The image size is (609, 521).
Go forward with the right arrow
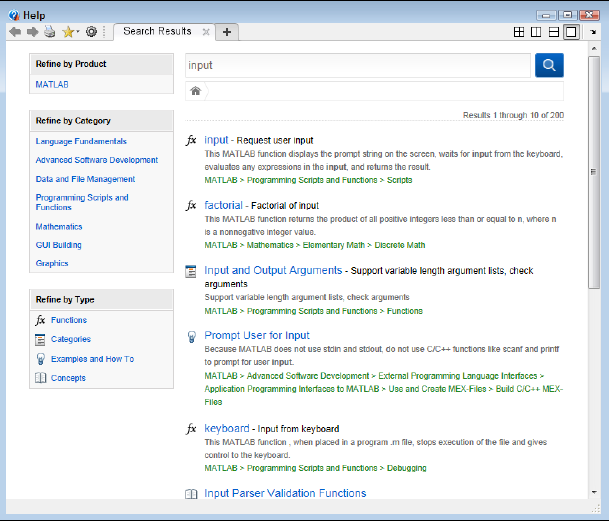point(33,32)
